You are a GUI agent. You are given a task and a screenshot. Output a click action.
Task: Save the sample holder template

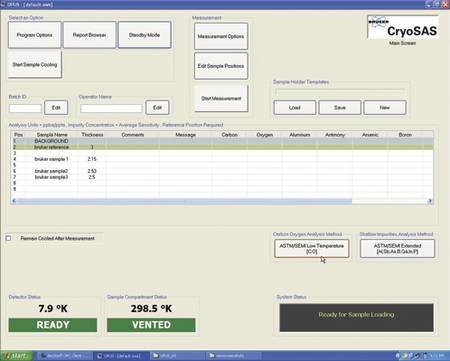pyautogui.click(x=340, y=108)
